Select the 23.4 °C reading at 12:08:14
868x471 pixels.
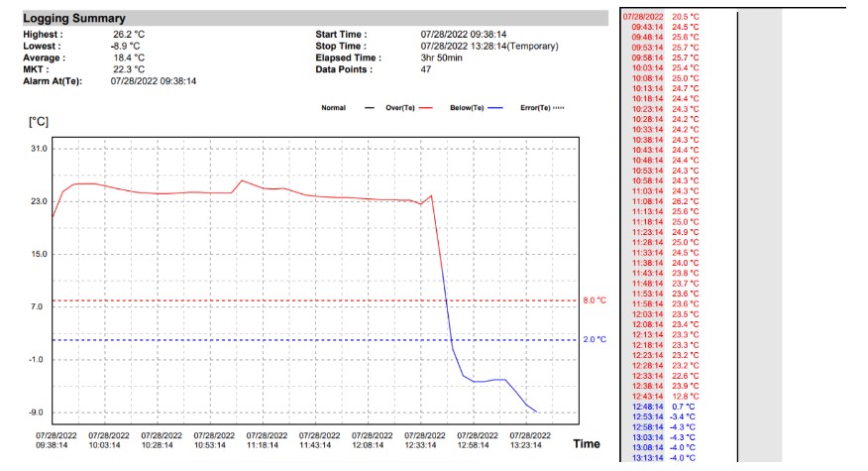[x=686, y=324]
